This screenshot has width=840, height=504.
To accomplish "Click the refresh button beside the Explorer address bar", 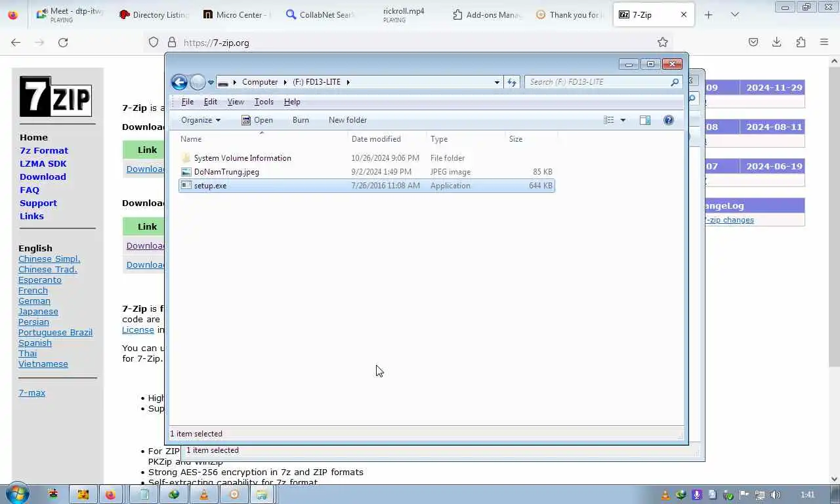I will tap(512, 82).
